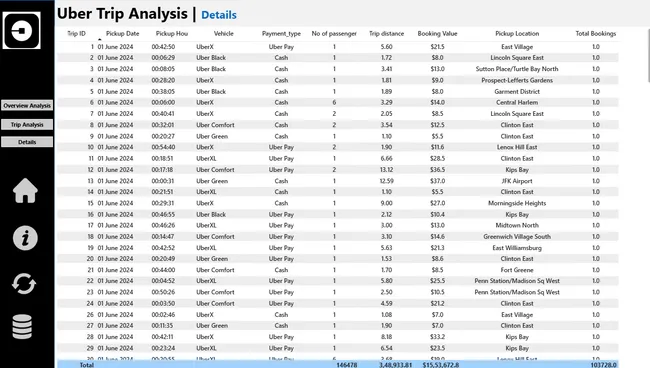Screen dimensions: 650x368
Task: Select Uber Green in row 9
Action: point(212,136)
